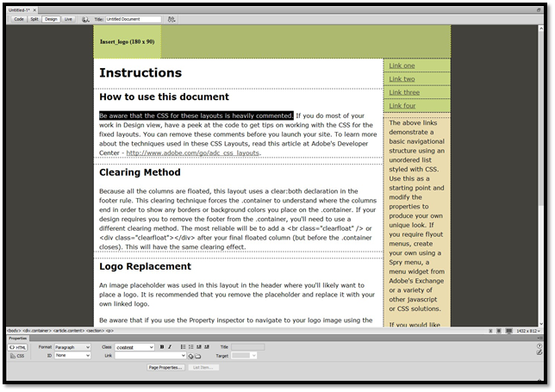Open the Class content dropdown
Screen dimensions: 555x392
click(134, 347)
